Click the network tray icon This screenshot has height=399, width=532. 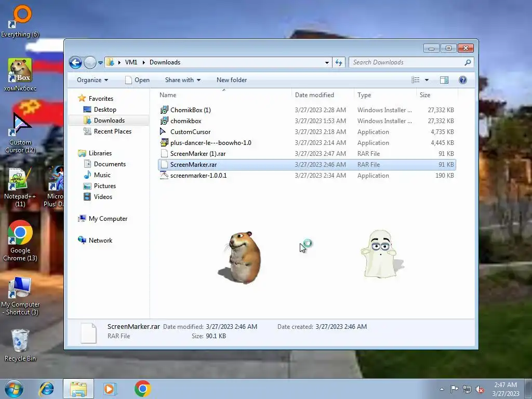(467, 389)
